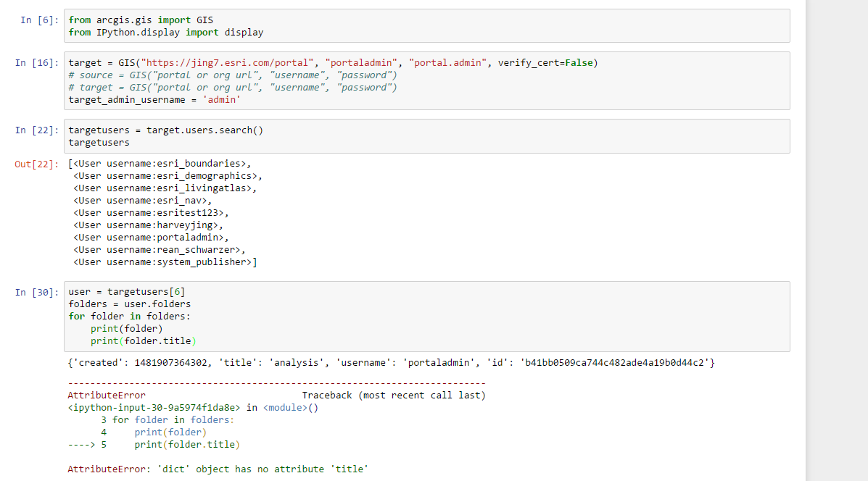Image resolution: width=868 pixels, height=481 pixels.
Task: Click the imports code cell In [6]
Action: pyautogui.click(x=427, y=26)
